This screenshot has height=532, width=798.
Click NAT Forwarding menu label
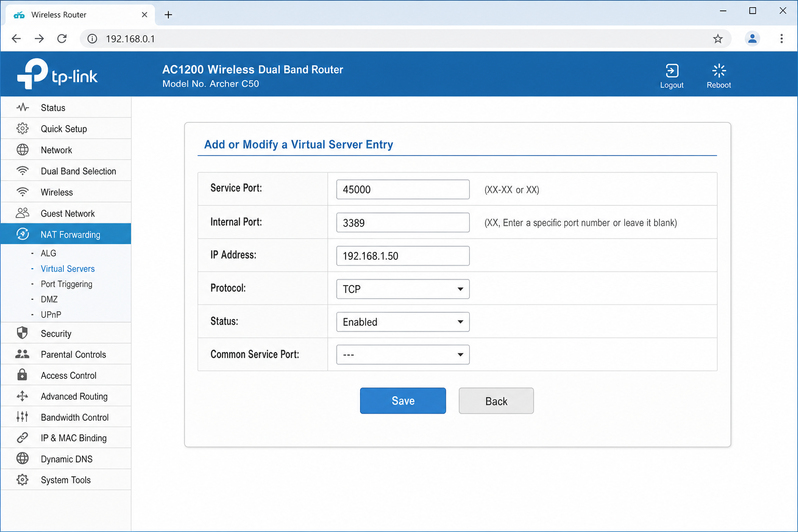click(x=70, y=234)
